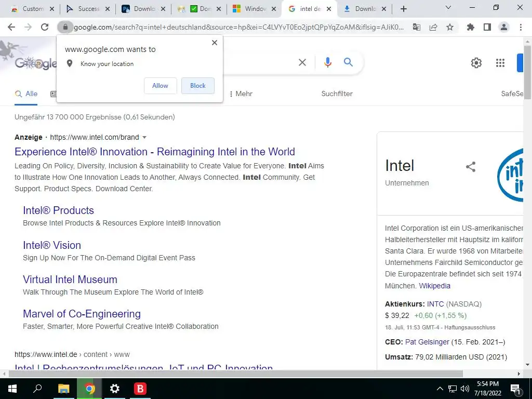532x399 pixels.
Task: Show hidden system tray icons
Action: coord(440,389)
